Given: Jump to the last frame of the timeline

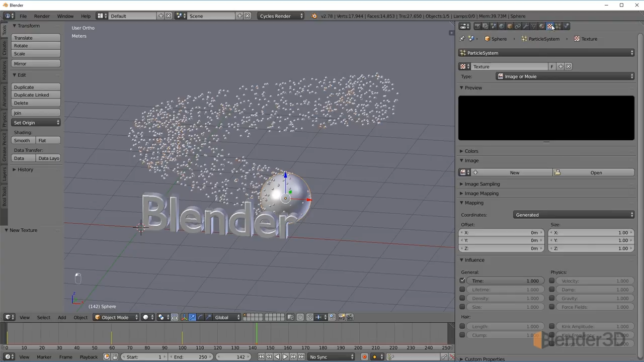Looking at the screenshot, I should [x=301, y=357].
